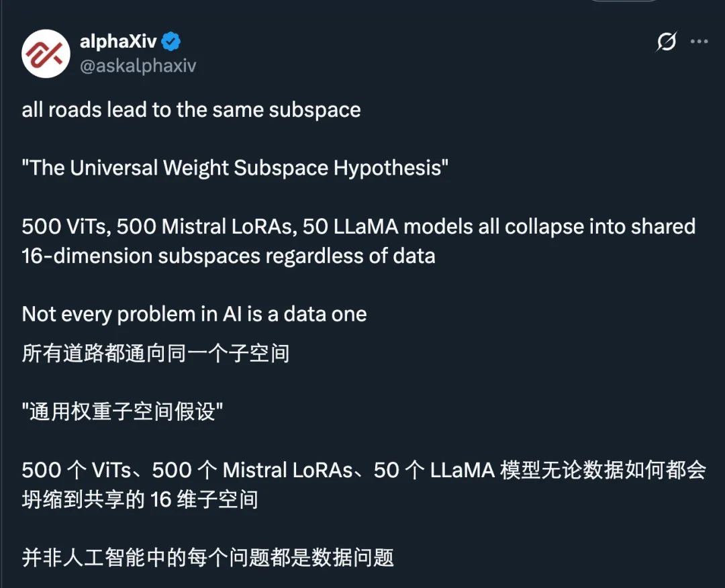Click the alphaXiv profile avatar logo
725x588 pixels.
[46, 54]
